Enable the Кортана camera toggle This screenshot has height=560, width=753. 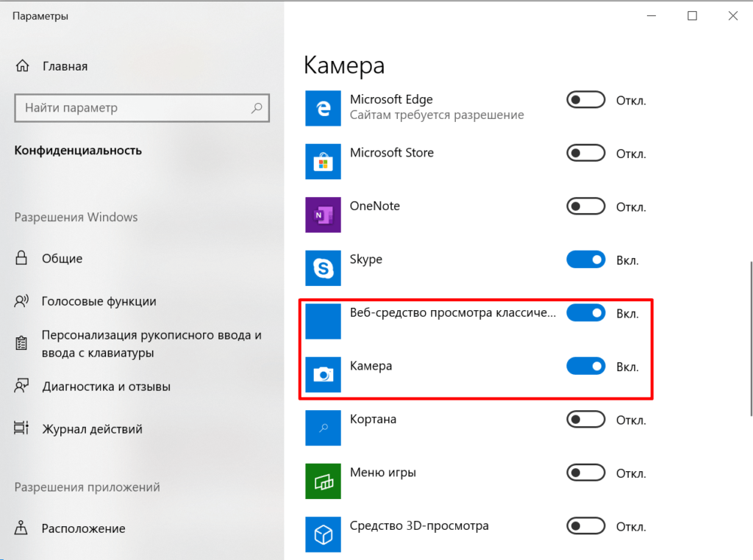click(x=586, y=420)
